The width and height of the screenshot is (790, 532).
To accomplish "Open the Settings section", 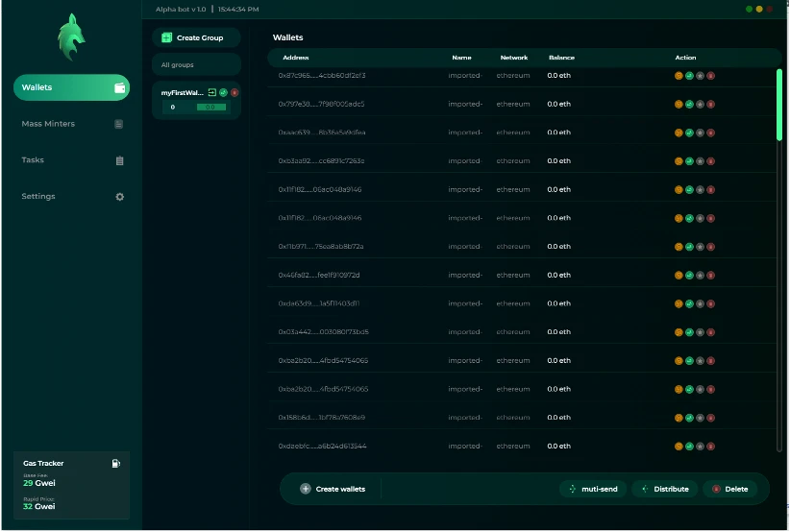I will (x=71, y=196).
